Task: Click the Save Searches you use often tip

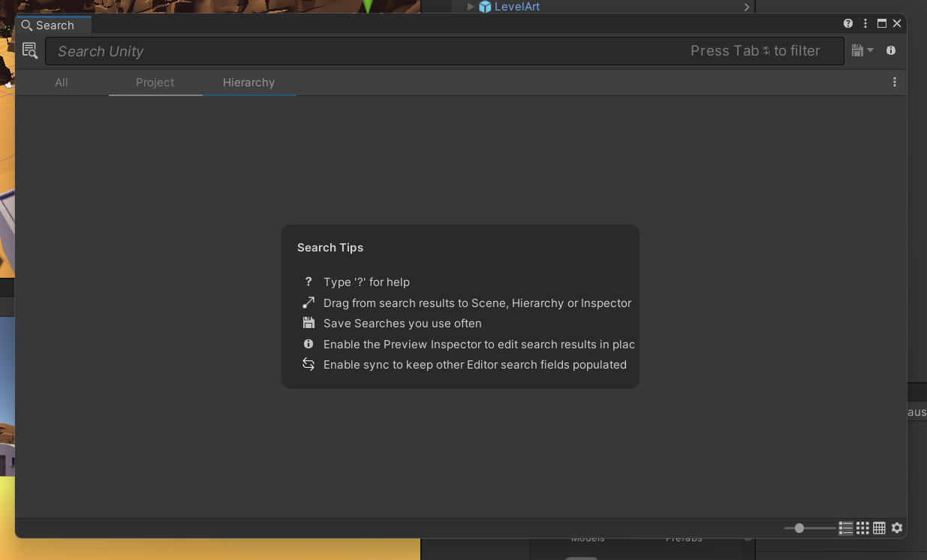Action: (402, 324)
